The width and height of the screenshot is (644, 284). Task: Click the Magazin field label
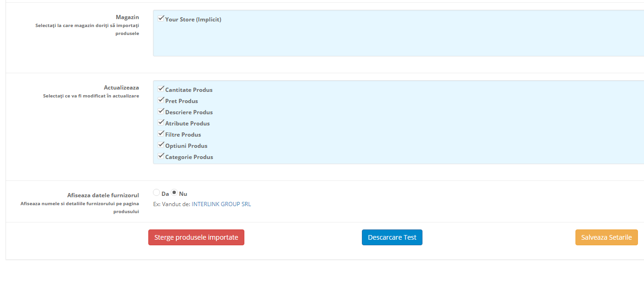pos(128,17)
